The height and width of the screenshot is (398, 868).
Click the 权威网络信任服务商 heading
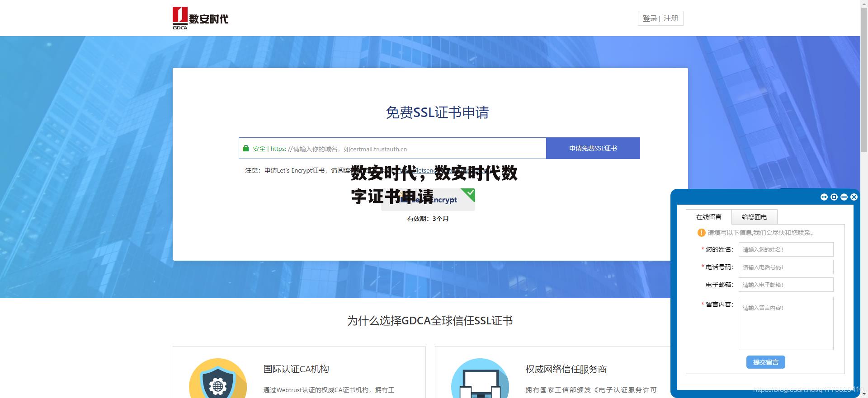point(566,369)
